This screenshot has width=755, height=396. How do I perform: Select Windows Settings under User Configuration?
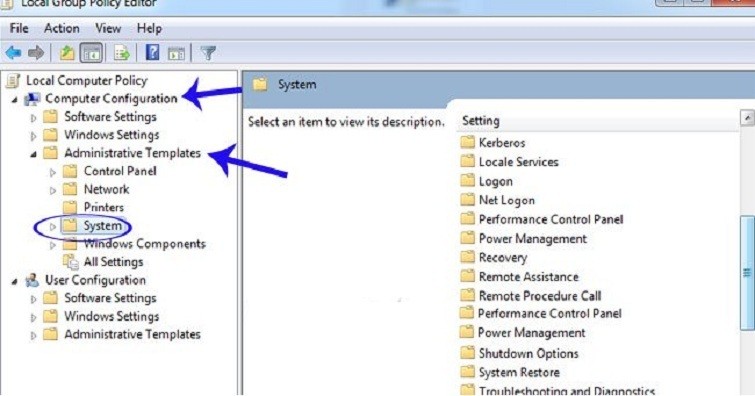pos(112,317)
